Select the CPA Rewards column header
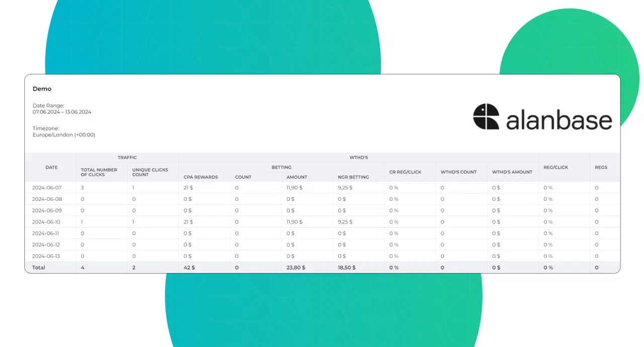Screen dimensions: 644x347 pyautogui.click(x=201, y=177)
